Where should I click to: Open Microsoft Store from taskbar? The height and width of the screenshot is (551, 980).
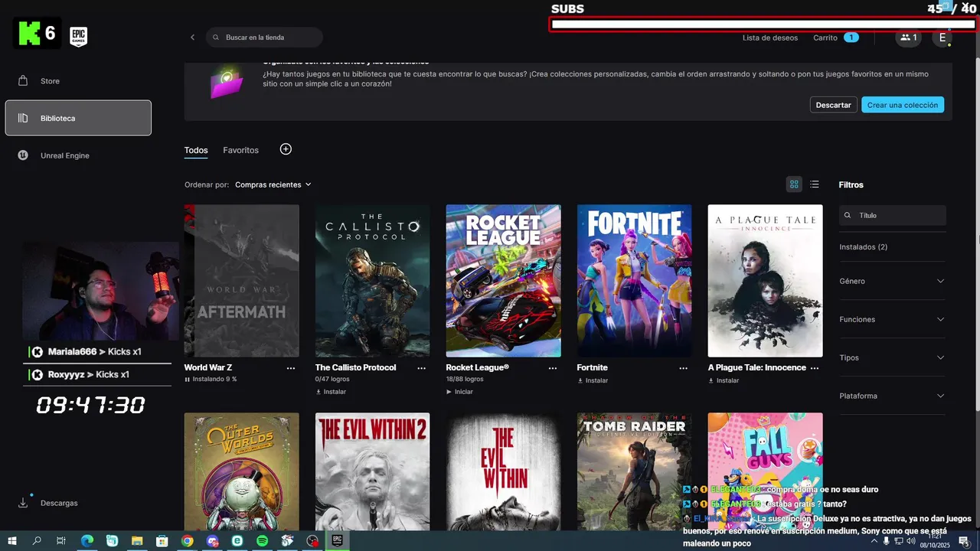click(x=162, y=541)
